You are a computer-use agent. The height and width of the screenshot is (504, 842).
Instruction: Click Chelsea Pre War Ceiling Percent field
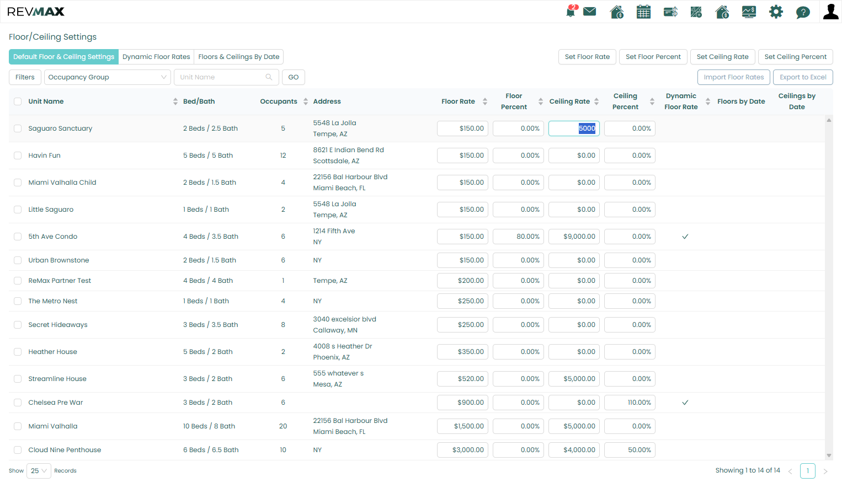[630, 403]
